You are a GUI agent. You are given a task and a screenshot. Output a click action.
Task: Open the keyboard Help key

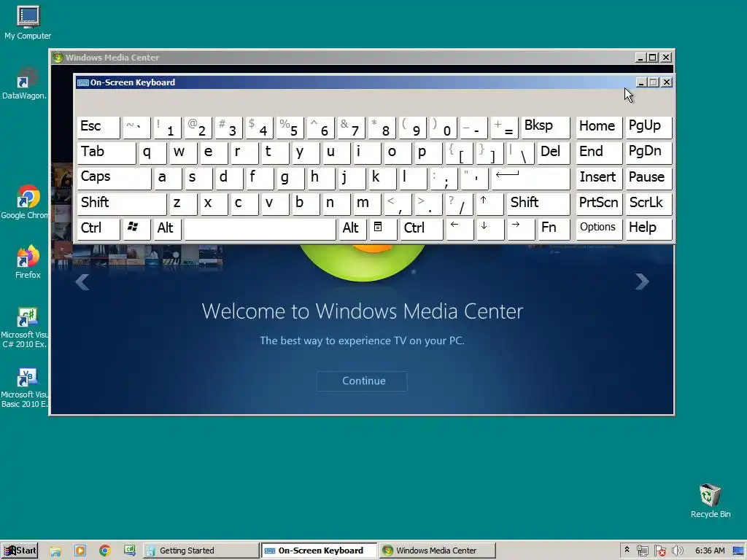(x=649, y=229)
